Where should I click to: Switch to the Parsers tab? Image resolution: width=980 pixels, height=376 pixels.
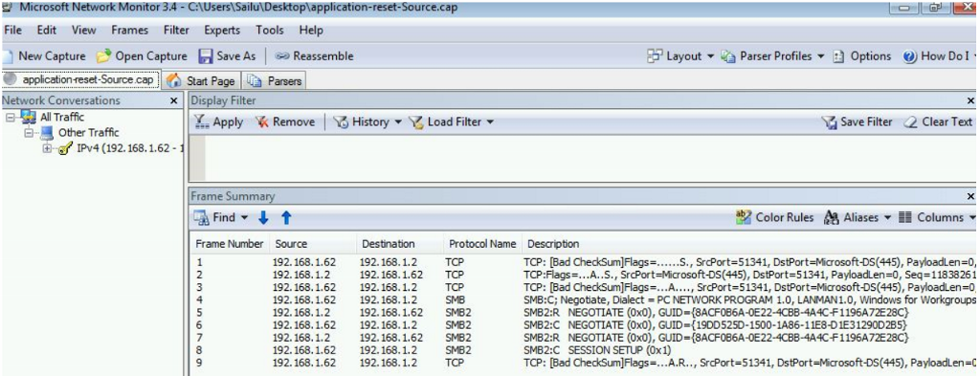[274, 80]
